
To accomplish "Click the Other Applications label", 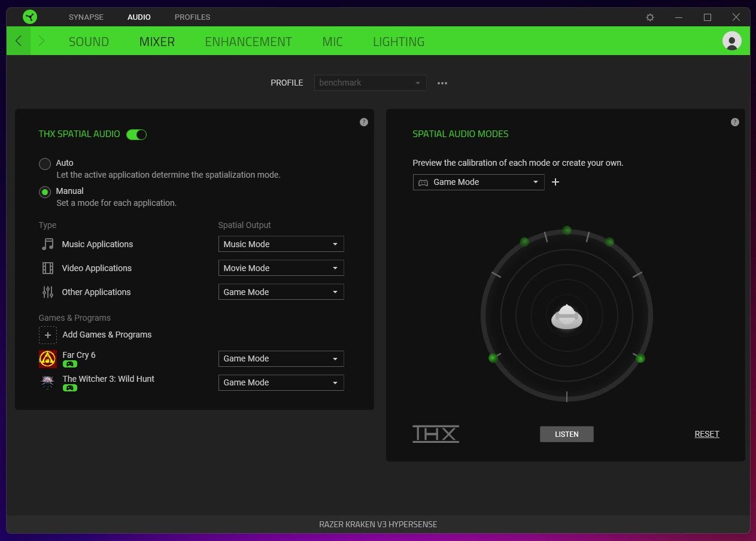I will (x=96, y=292).
